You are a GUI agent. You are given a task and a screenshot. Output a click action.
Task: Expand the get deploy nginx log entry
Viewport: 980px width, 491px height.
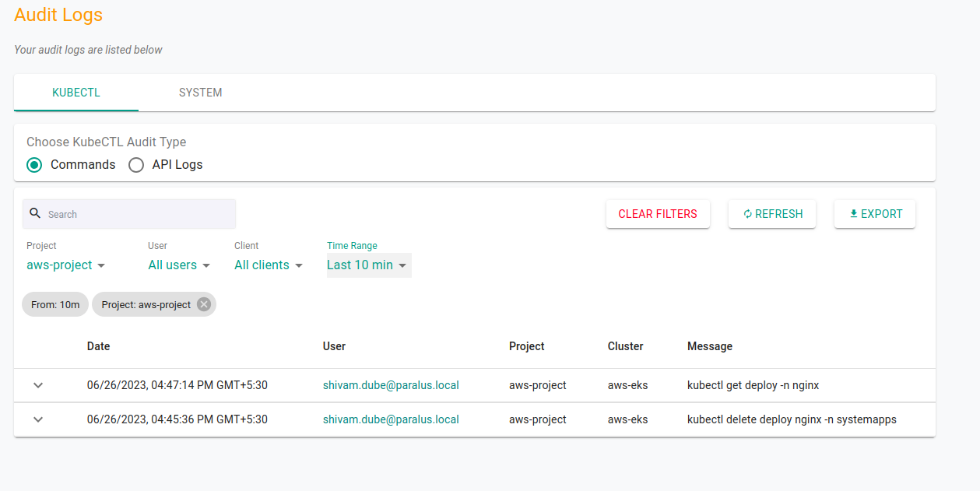(x=37, y=385)
